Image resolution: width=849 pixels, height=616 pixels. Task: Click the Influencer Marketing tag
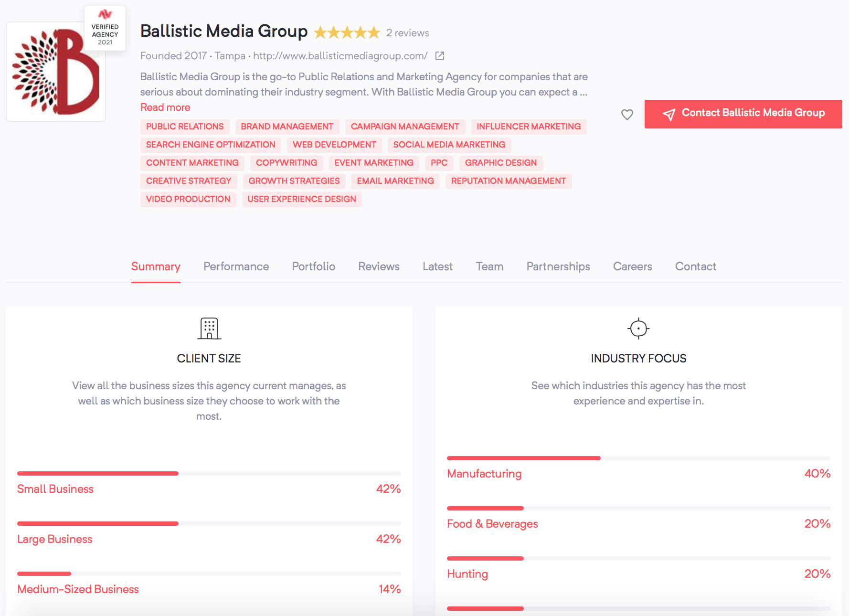[x=529, y=127]
